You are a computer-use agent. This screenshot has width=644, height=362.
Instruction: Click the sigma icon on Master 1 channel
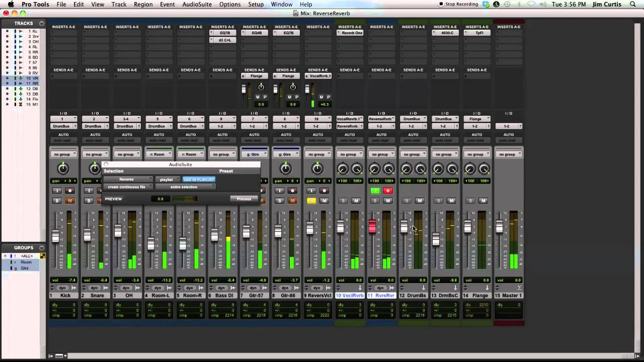coord(519,288)
